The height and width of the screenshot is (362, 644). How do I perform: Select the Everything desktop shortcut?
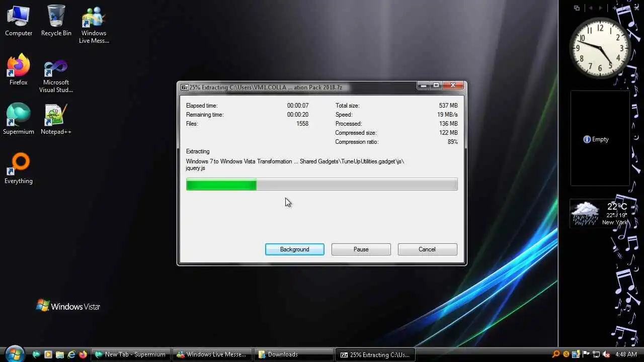tap(19, 168)
